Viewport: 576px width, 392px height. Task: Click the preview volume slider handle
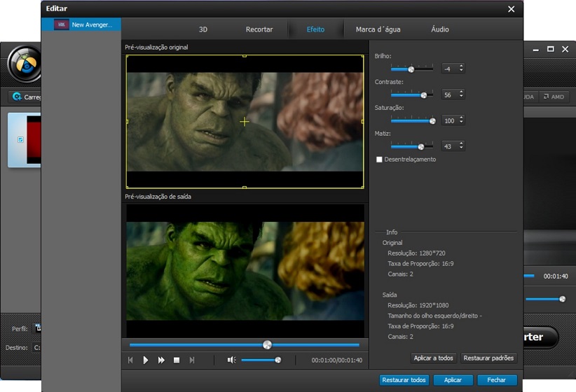click(278, 360)
